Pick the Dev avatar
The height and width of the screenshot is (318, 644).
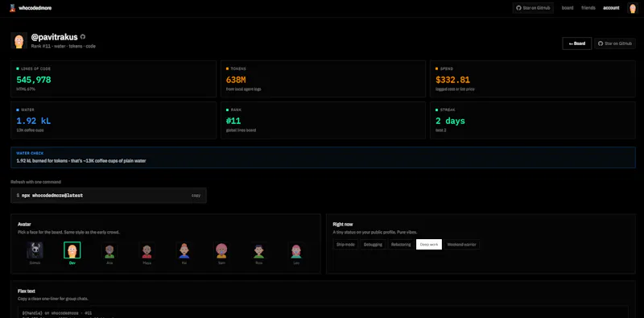pos(72,250)
